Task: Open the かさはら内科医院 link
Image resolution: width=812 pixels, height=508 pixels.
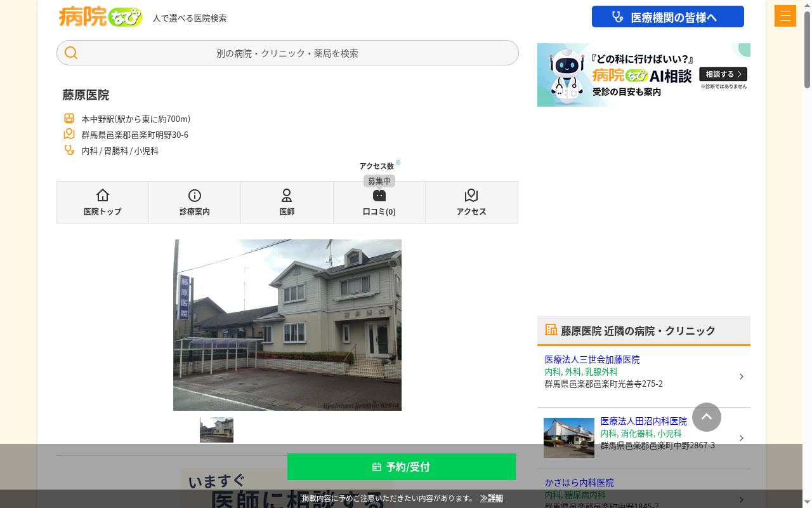Action: tap(579, 483)
